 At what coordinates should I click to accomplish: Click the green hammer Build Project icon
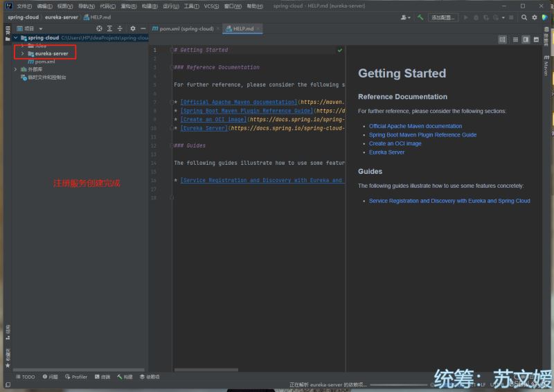pyautogui.click(x=420, y=17)
